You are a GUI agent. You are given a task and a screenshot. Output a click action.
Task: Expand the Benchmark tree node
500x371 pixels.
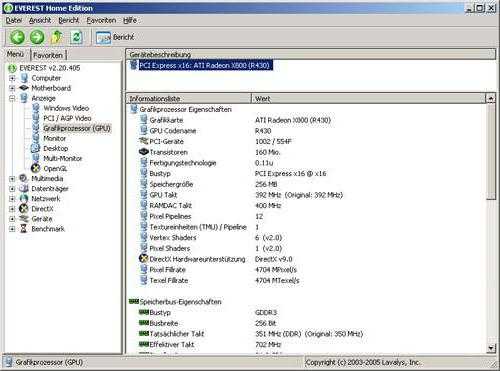[12, 229]
